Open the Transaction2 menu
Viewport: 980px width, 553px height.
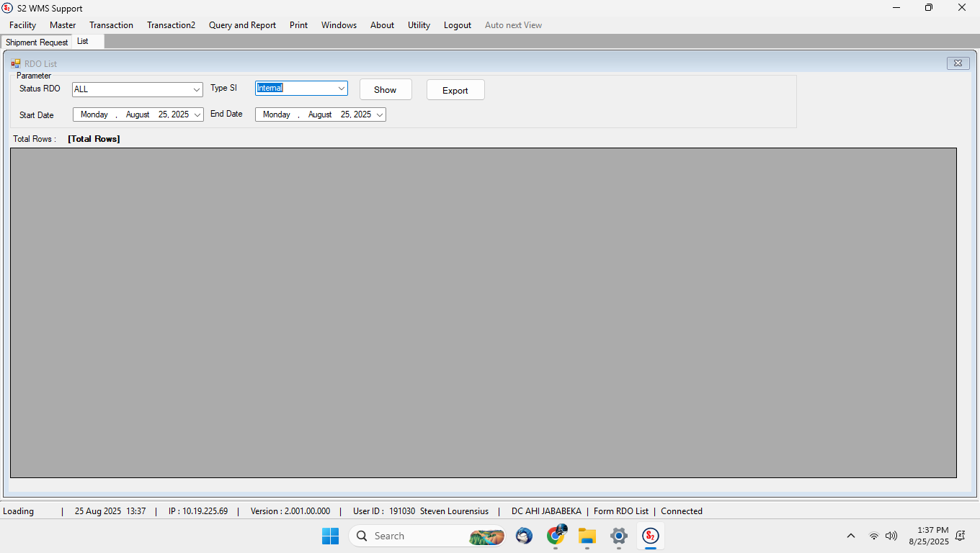[171, 25]
